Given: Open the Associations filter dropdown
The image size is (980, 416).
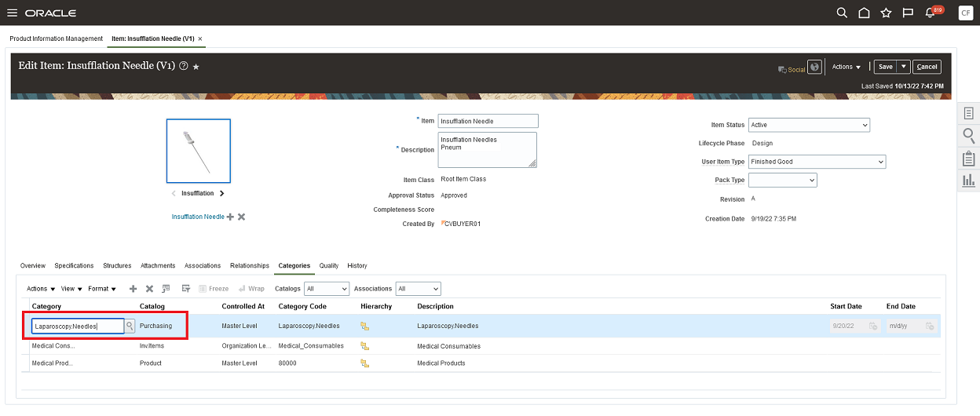Looking at the screenshot, I should point(419,289).
